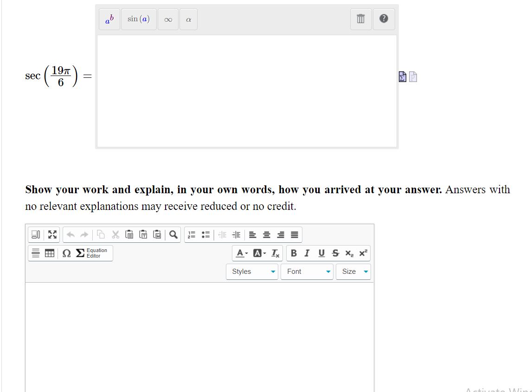The height and width of the screenshot is (392, 532).
Task: Expand the Styles dropdown
Action: 252,272
